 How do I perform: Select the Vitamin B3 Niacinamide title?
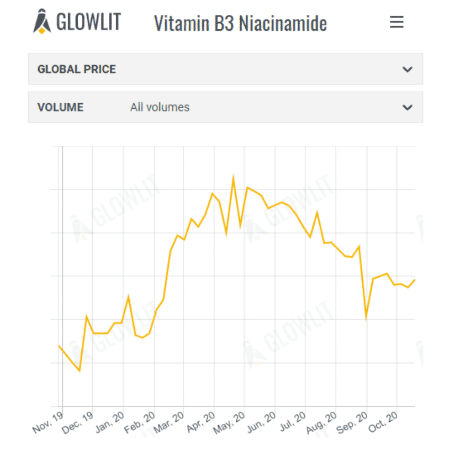[240, 23]
